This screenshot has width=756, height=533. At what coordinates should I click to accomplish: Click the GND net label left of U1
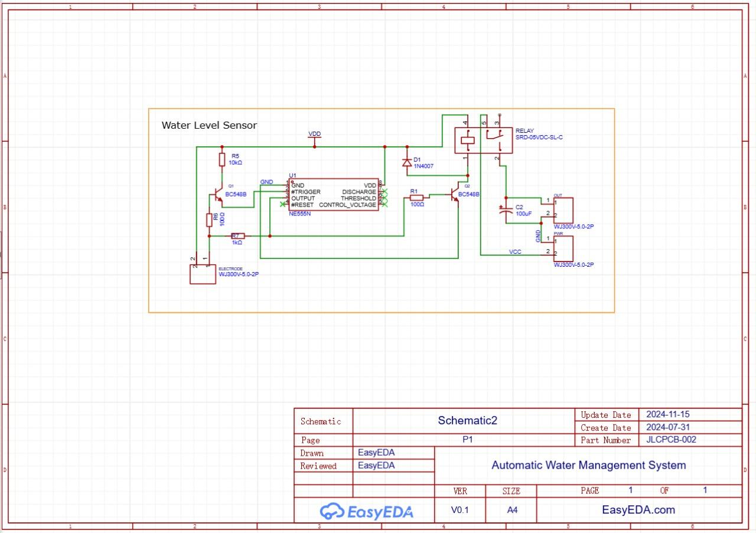pyautogui.click(x=266, y=182)
